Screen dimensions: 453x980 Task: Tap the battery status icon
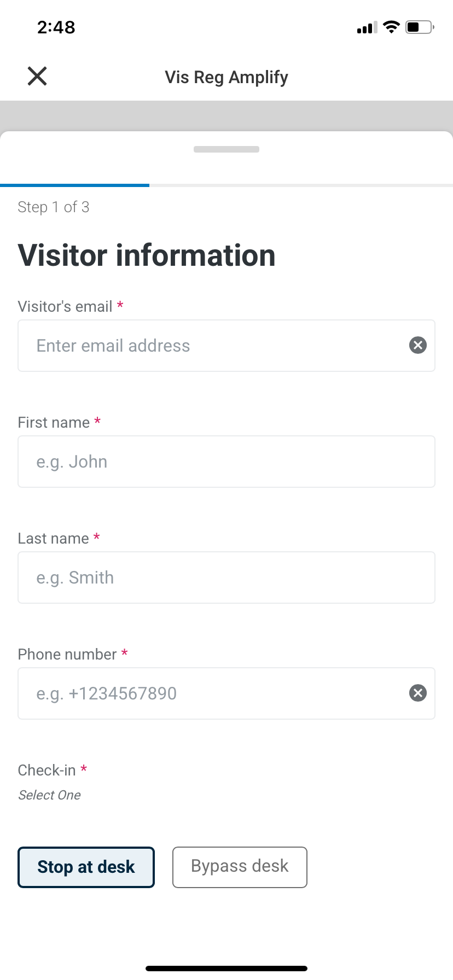click(x=419, y=27)
